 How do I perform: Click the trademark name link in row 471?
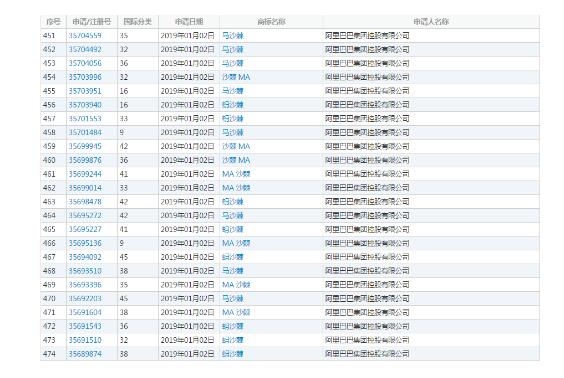click(236, 313)
